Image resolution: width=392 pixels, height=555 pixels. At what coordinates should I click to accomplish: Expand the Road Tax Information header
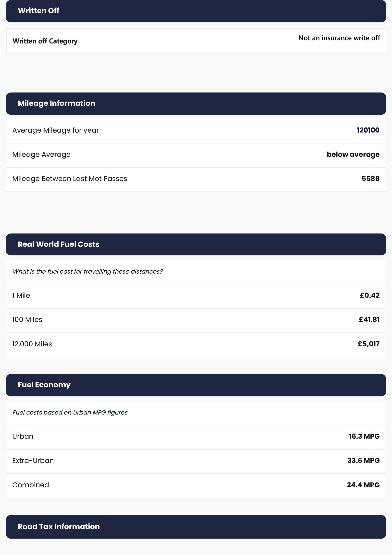pyautogui.click(x=196, y=527)
